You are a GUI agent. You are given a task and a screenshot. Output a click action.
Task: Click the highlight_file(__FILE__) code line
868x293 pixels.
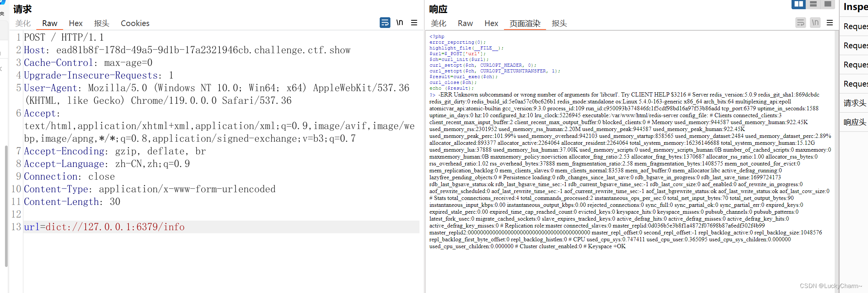pos(467,48)
